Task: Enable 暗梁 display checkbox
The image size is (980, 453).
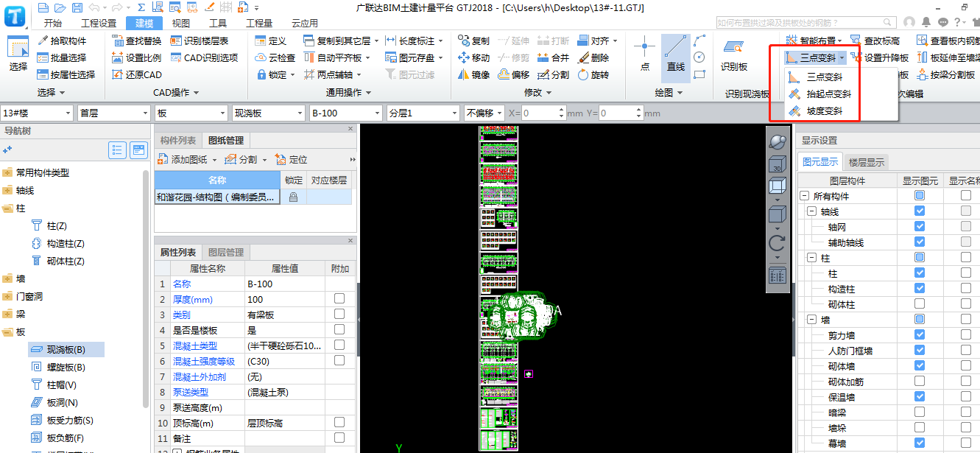Action: click(920, 412)
